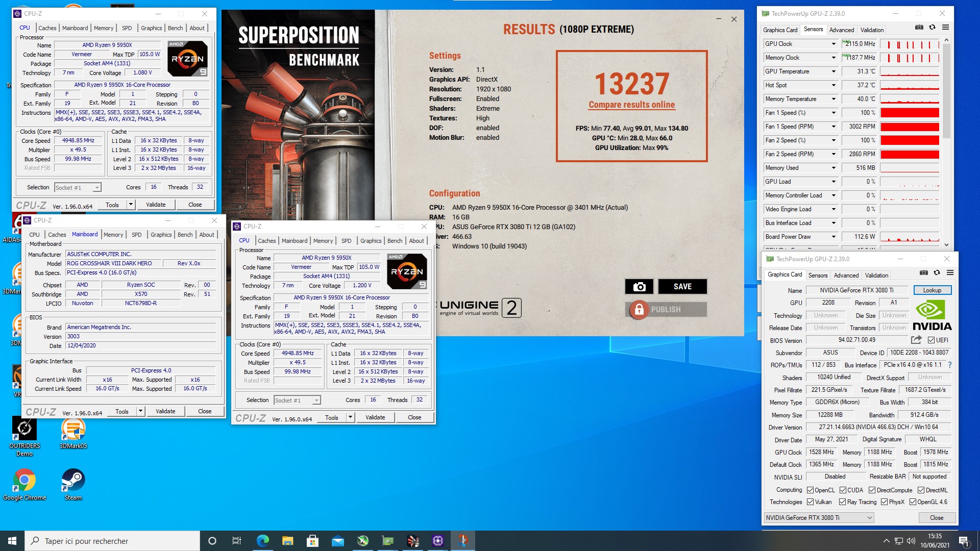Open the GPU Temperature sensor dropdown
980x551 pixels.
[833, 71]
